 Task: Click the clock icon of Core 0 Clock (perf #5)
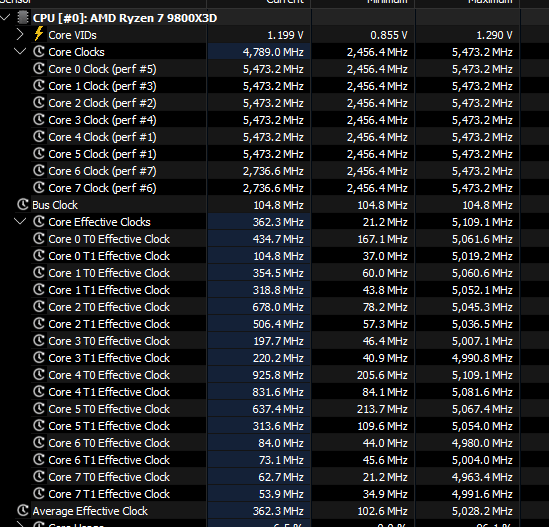[39, 68]
